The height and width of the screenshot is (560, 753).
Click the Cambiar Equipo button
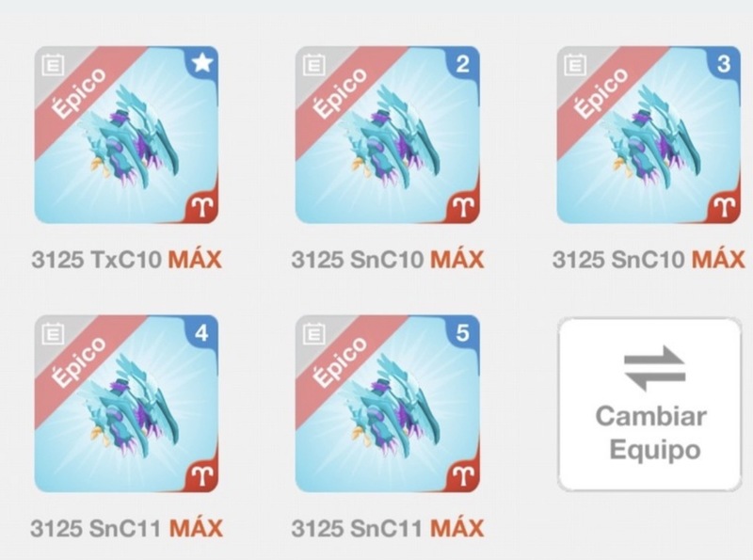click(649, 405)
